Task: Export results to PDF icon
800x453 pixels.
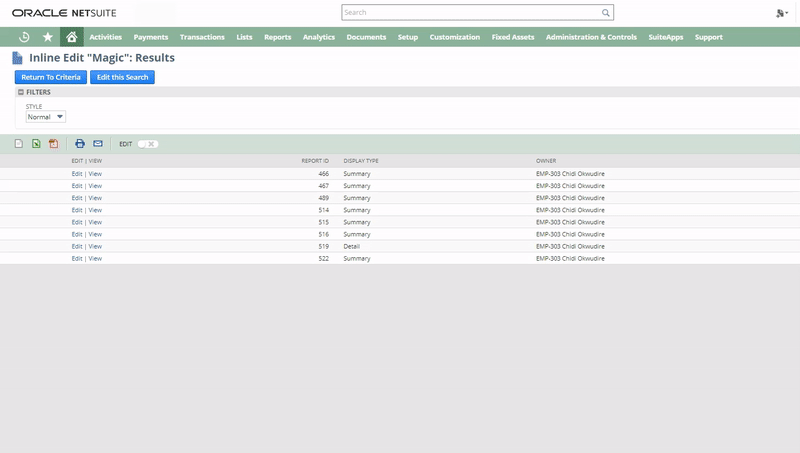Action: point(54,144)
